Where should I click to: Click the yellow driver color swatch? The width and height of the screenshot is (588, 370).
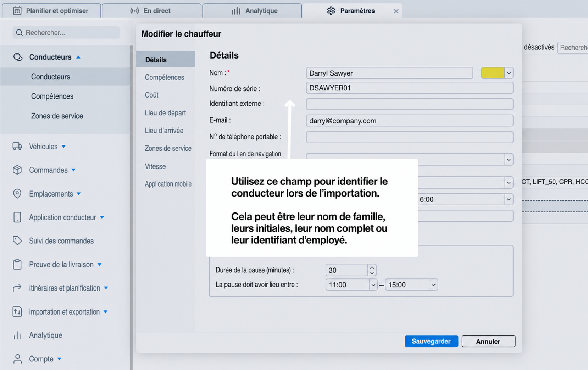(x=493, y=73)
